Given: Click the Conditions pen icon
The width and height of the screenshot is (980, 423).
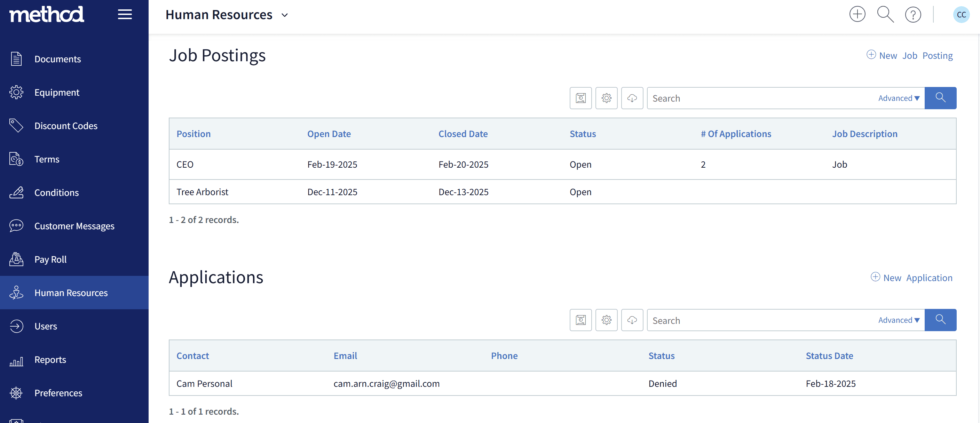Looking at the screenshot, I should (16, 192).
